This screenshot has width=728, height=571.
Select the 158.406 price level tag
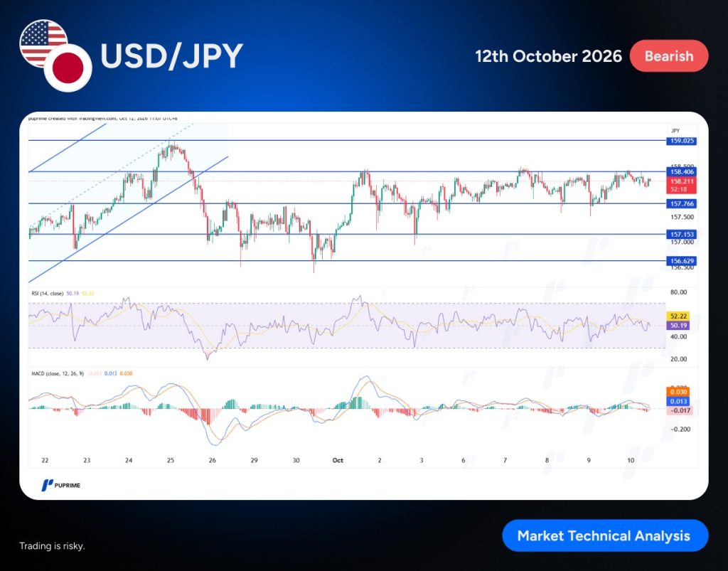(682, 172)
